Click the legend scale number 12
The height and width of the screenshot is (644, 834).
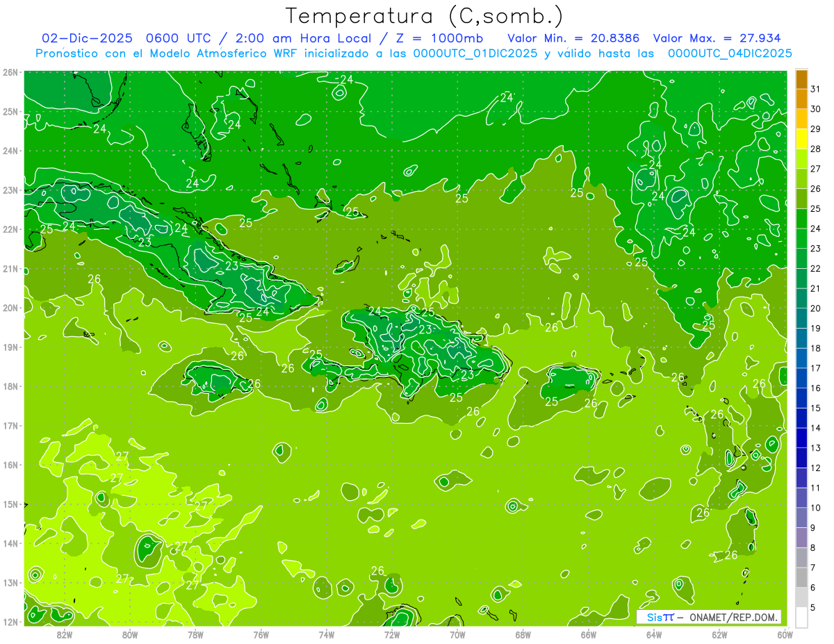815,468
